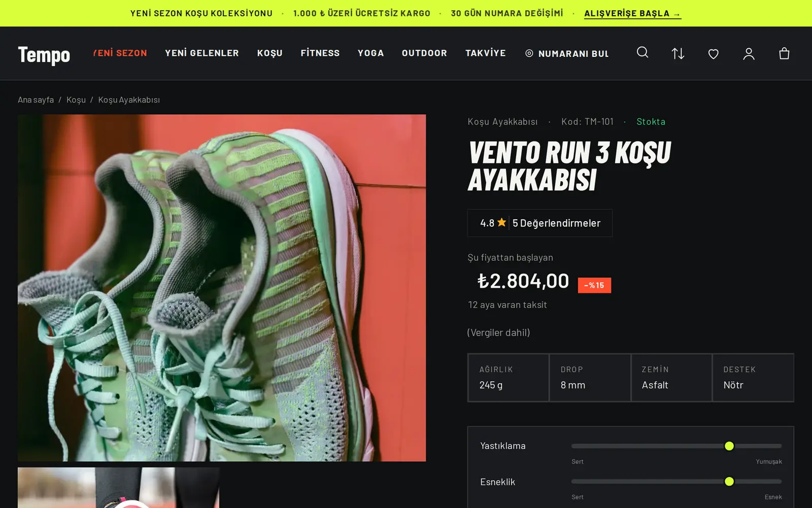This screenshot has width=812, height=508.
Task: Click the Esneklik slider handle
Action: [x=729, y=482]
